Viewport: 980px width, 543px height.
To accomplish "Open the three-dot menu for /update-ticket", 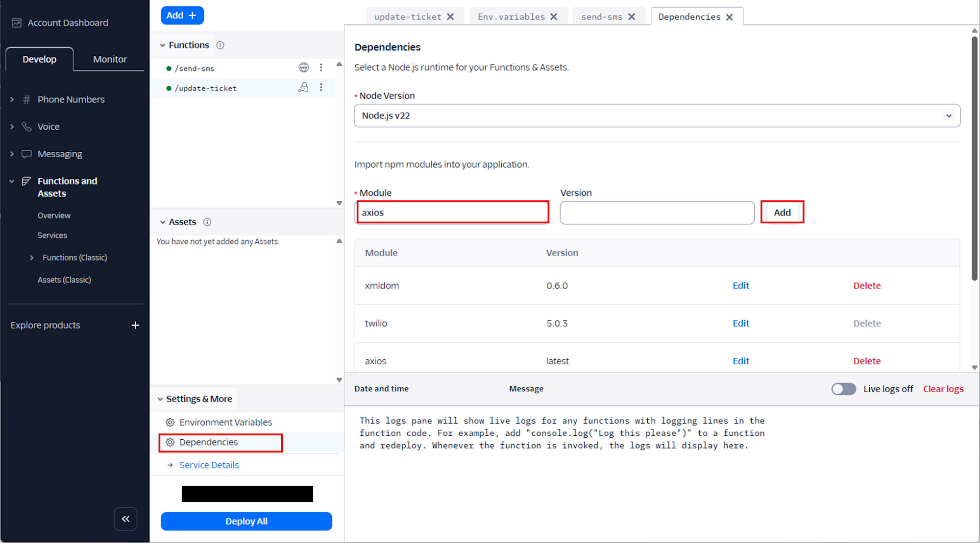I will click(321, 88).
